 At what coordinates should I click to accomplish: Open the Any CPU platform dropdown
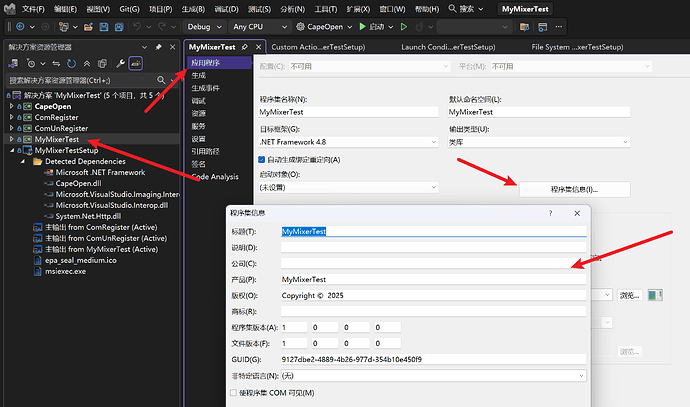click(x=260, y=27)
